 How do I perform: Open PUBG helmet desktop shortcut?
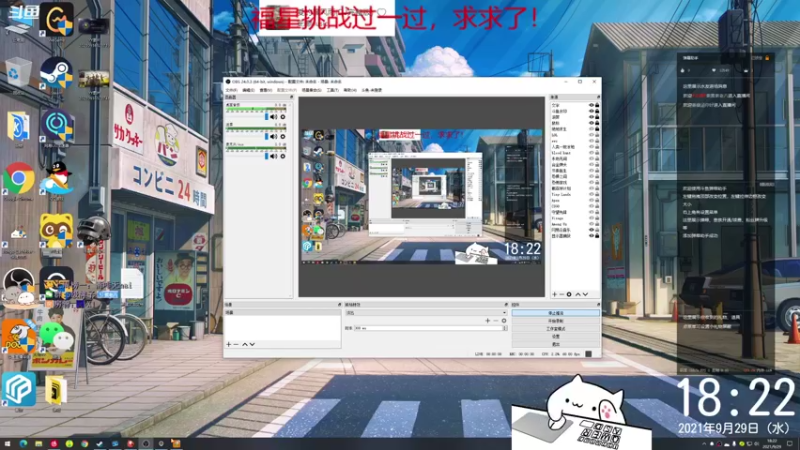[94, 231]
